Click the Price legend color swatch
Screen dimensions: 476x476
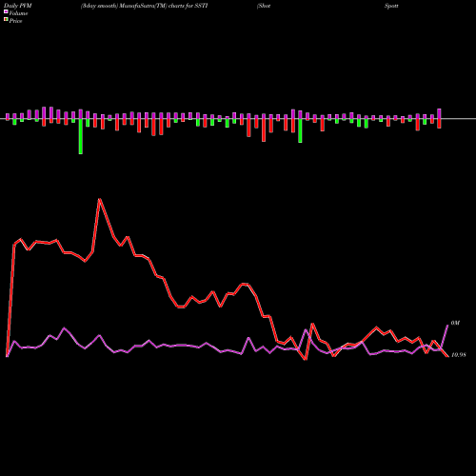(x=6, y=20)
